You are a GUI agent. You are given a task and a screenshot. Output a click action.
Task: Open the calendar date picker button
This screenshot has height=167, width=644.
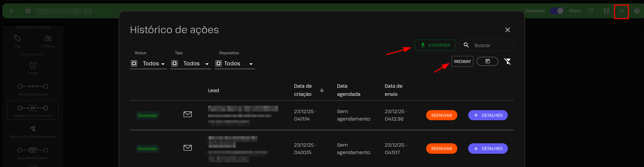tap(487, 61)
